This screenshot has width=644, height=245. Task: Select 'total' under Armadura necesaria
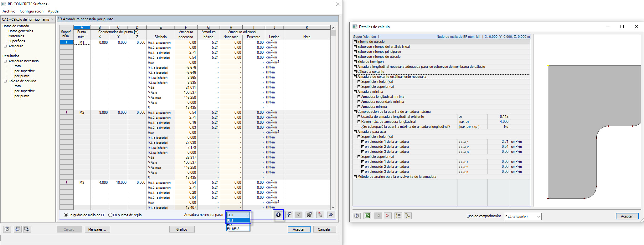(x=18, y=66)
